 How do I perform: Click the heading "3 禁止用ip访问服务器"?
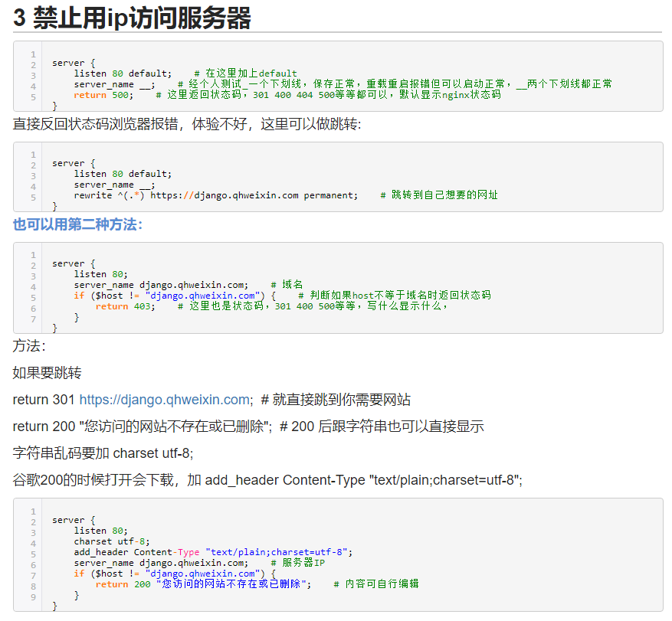132,18
